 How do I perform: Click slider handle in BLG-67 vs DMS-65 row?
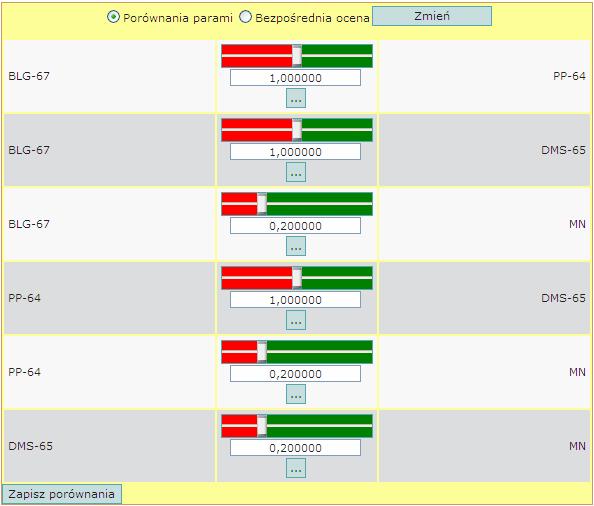297,130
